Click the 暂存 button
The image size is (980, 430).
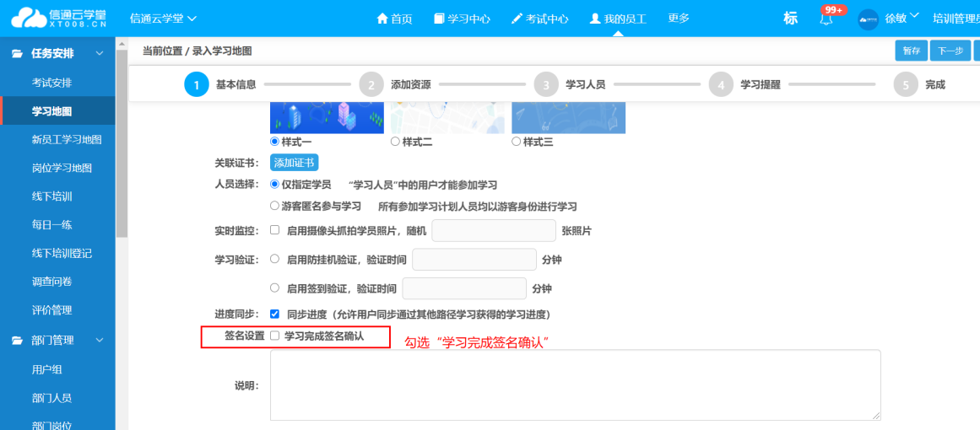pyautogui.click(x=912, y=51)
